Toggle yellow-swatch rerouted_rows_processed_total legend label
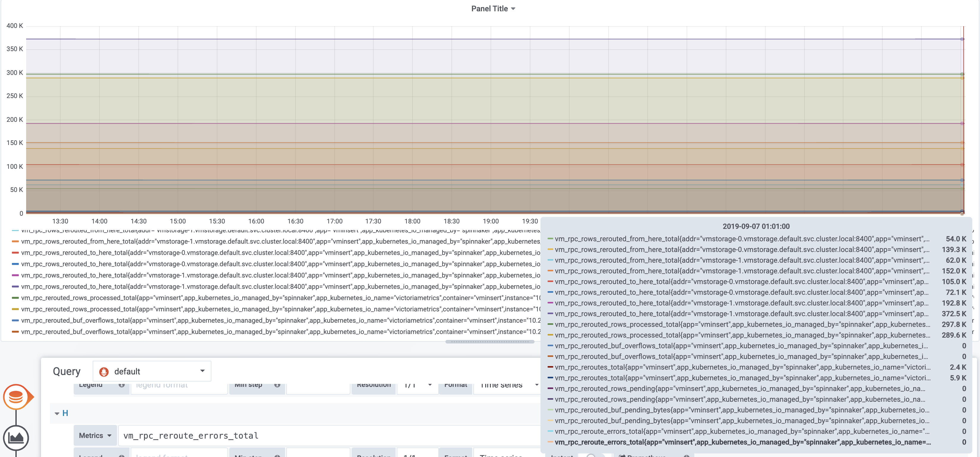The image size is (980, 457). pyautogui.click(x=281, y=309)
